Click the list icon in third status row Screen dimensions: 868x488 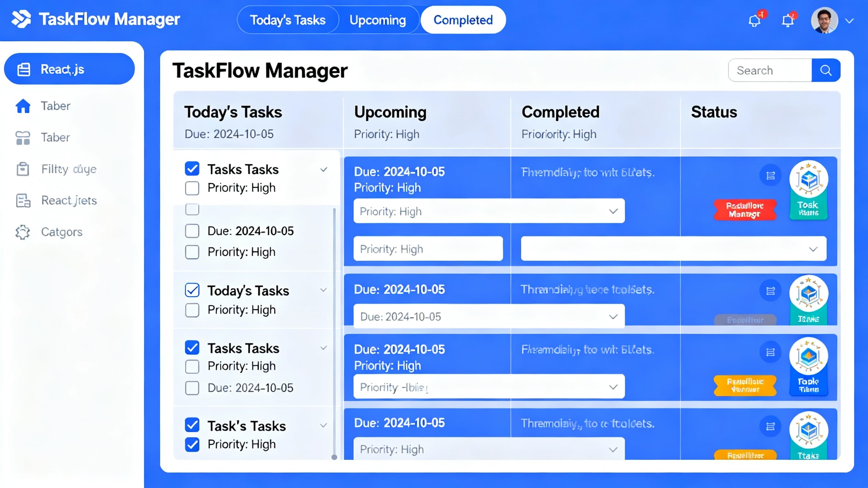click(x=770, y=352)
